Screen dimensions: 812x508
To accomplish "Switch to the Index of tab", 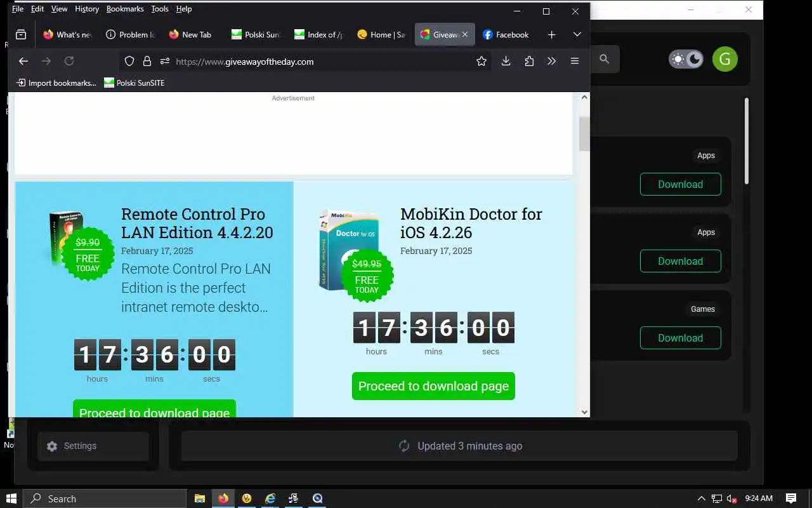I will pyautogui.click(x=318, y=35).
